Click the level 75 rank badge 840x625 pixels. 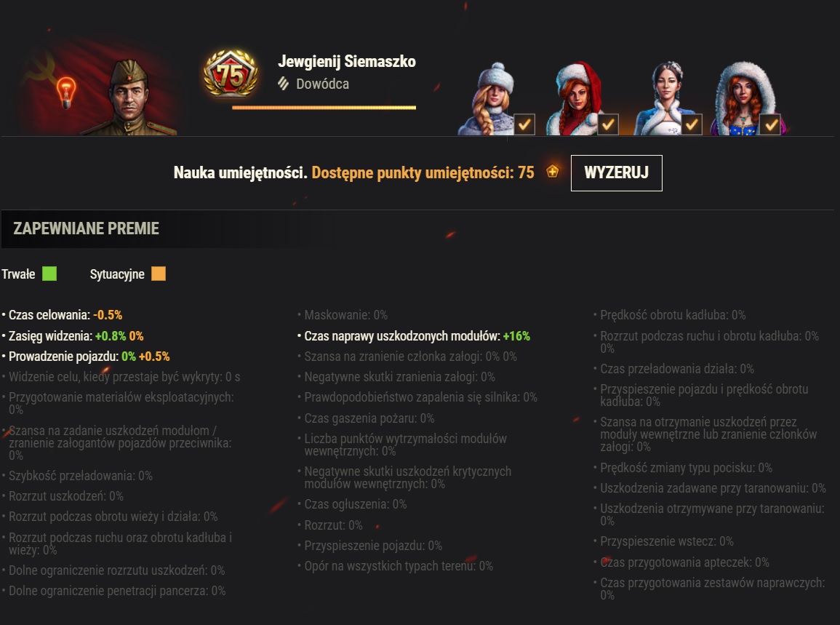pyautogui.click(x=231, y=74)
